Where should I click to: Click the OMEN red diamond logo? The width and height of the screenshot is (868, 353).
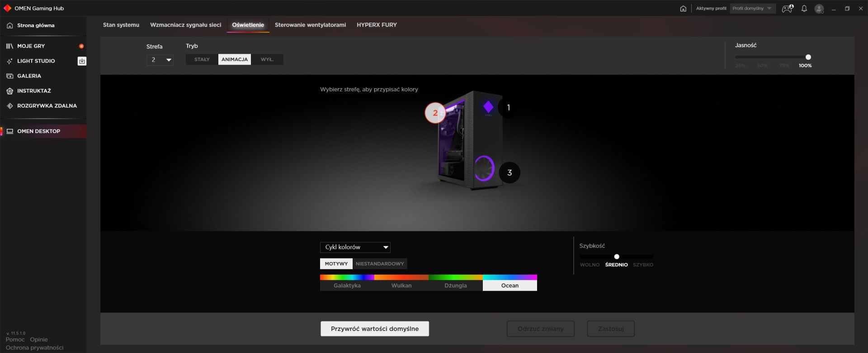click(x=7, y=8)
